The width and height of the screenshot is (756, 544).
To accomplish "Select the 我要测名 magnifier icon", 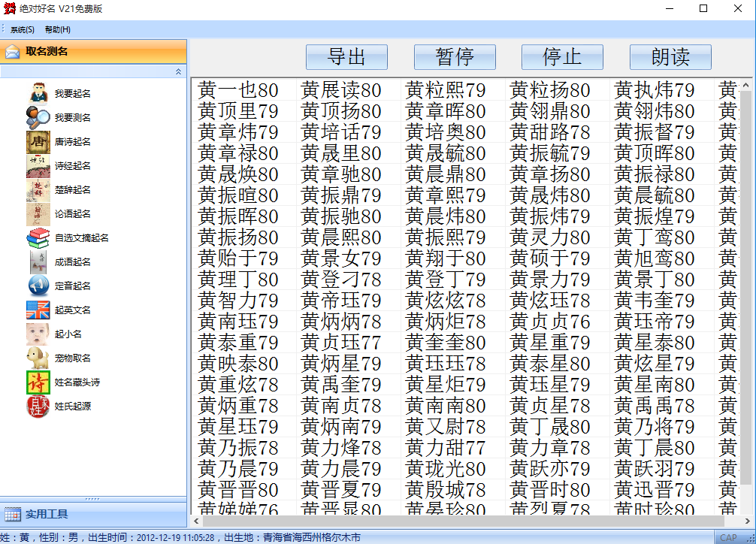I will 38,117.
